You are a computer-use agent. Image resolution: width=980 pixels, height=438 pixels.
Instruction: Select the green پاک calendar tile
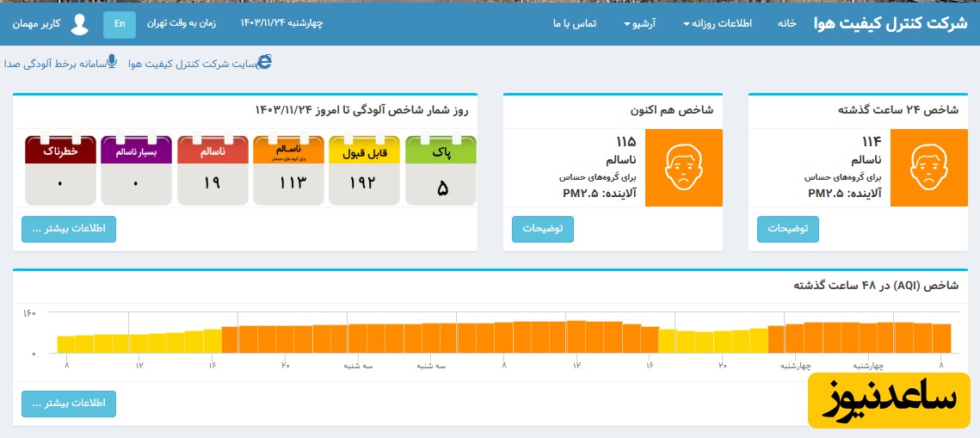tap(441, 170)
